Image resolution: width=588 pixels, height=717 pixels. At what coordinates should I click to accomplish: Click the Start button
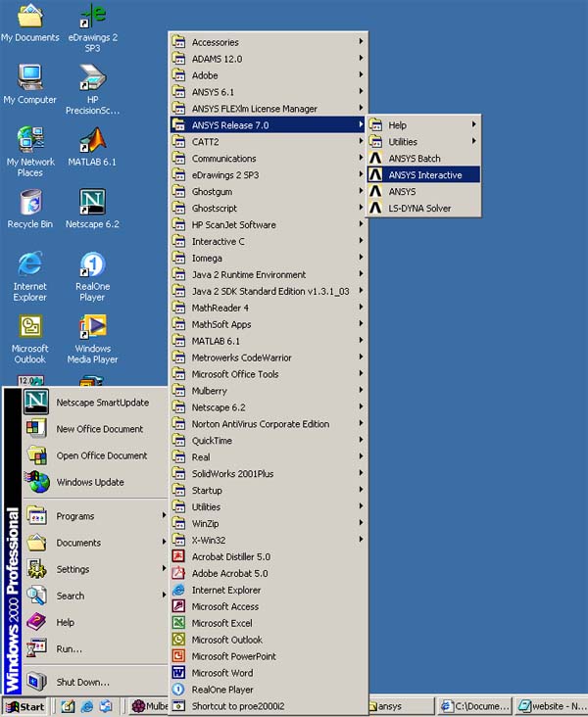[x=25, y=707]
